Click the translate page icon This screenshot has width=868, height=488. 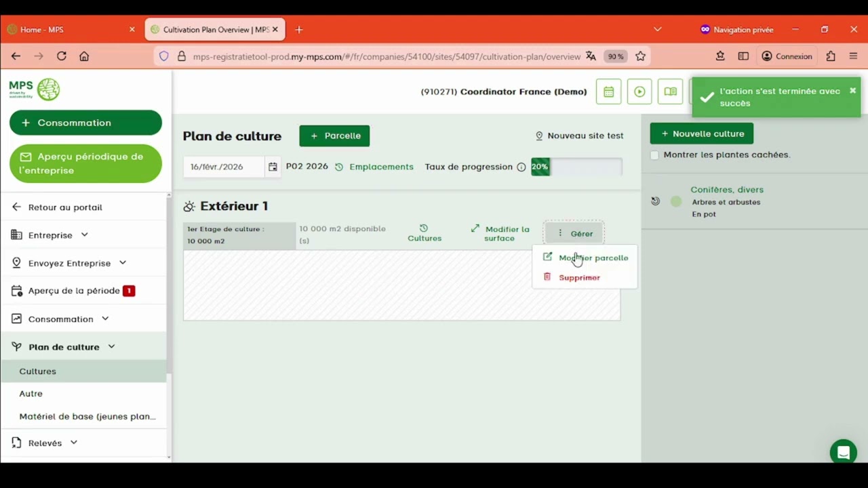591,56
